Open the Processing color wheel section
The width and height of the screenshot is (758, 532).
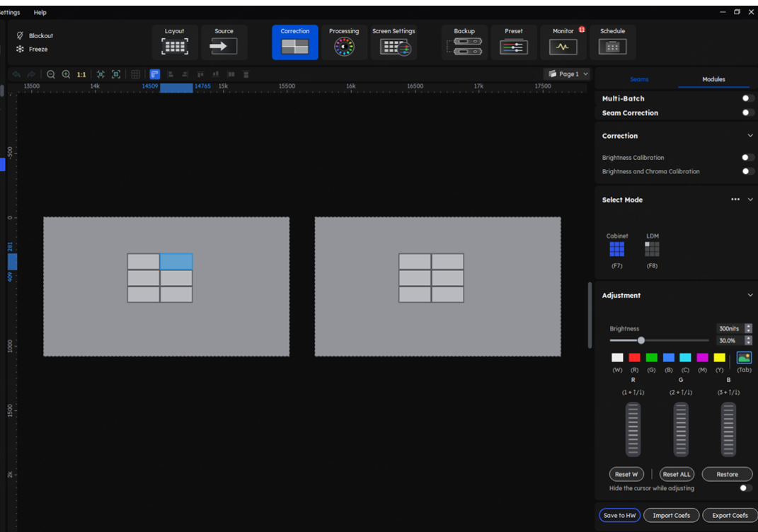pyautogui.click(x=344, y=42)
